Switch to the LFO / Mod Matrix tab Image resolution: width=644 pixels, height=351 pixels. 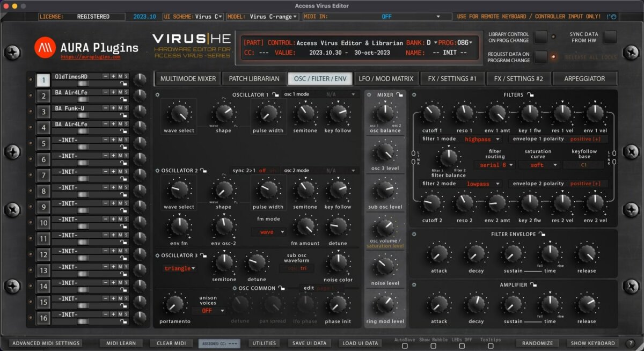pos(386,79)
